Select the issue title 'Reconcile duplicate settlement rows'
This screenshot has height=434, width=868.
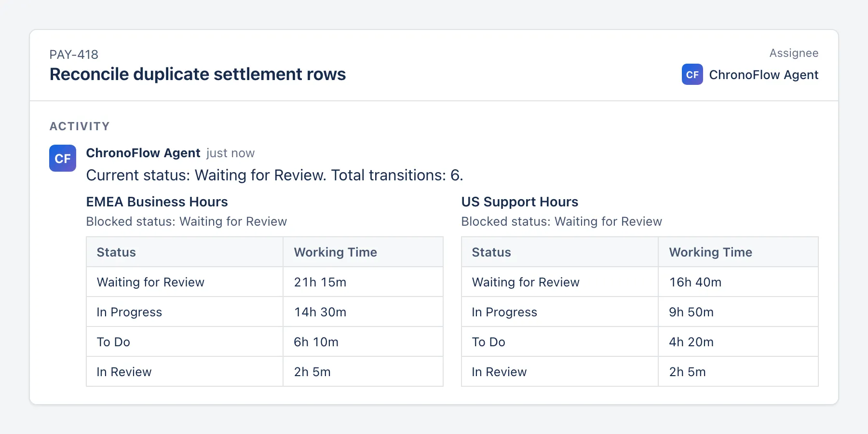(x=198, y=74)
